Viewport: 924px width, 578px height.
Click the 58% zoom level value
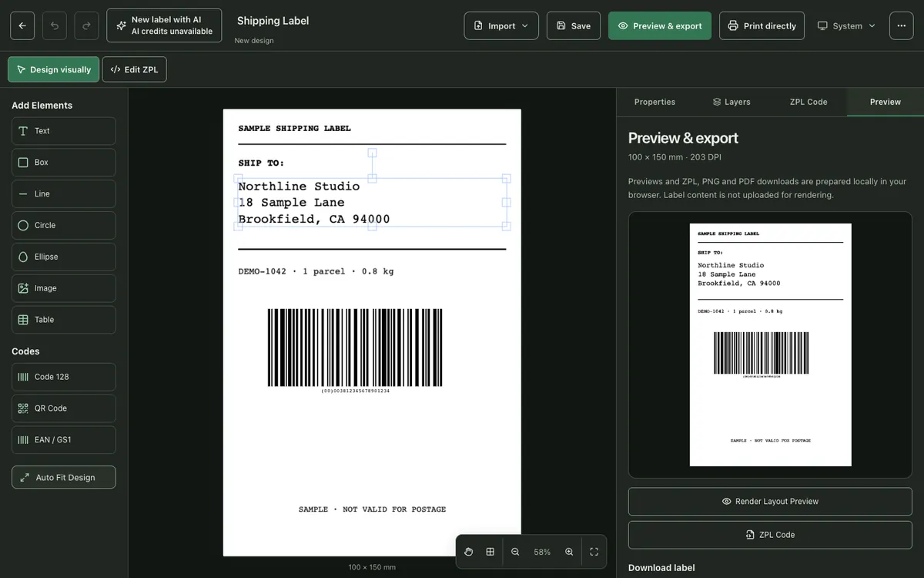tap(542, 552)
